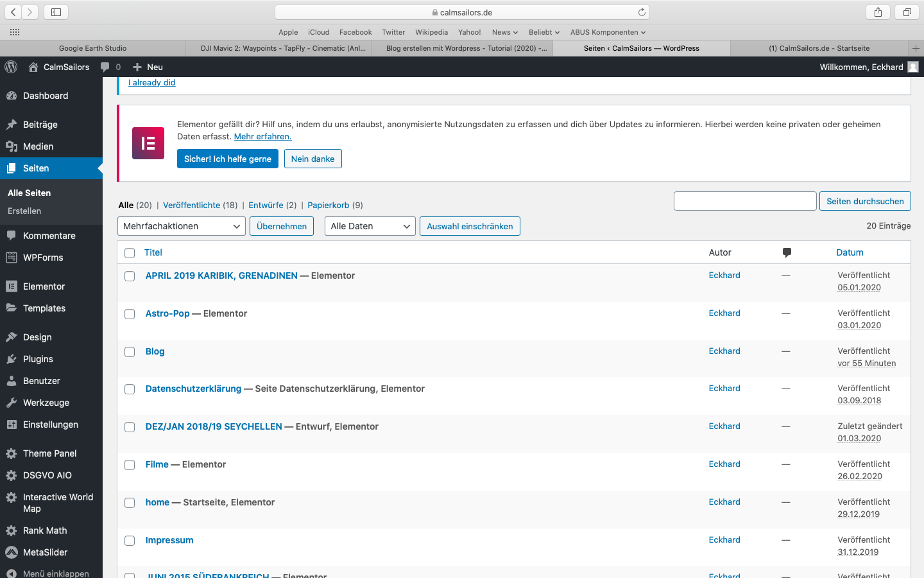The height and width of the screenshot is (578, 924).
Task: Open the Papierkorb pages filter
Action: [329, 206]
